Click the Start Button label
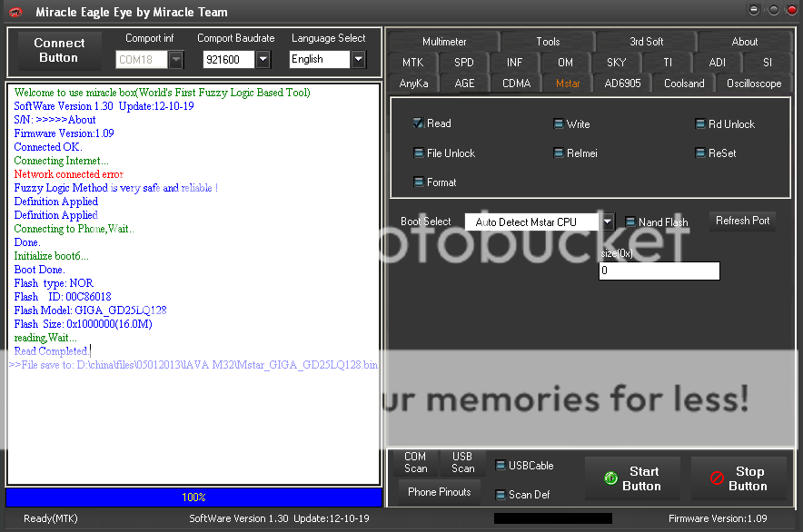803x532 pixels. pyautogui.click(x=641, y=478)
